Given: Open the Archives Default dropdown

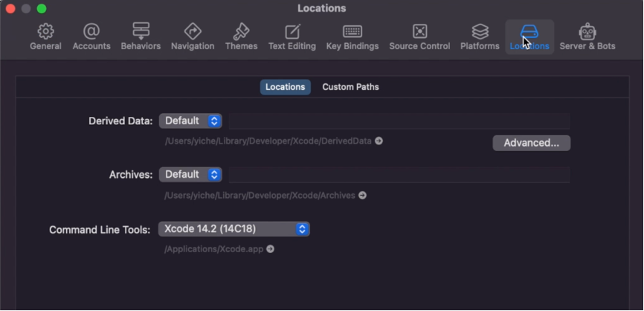Looking at the screenshot, I should click(x=190, y=175).
